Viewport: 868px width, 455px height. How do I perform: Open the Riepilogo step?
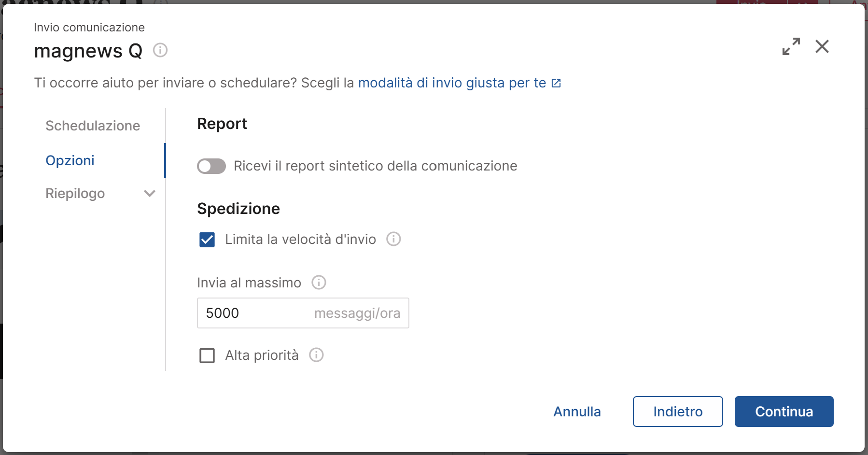(x=75, y=193)
